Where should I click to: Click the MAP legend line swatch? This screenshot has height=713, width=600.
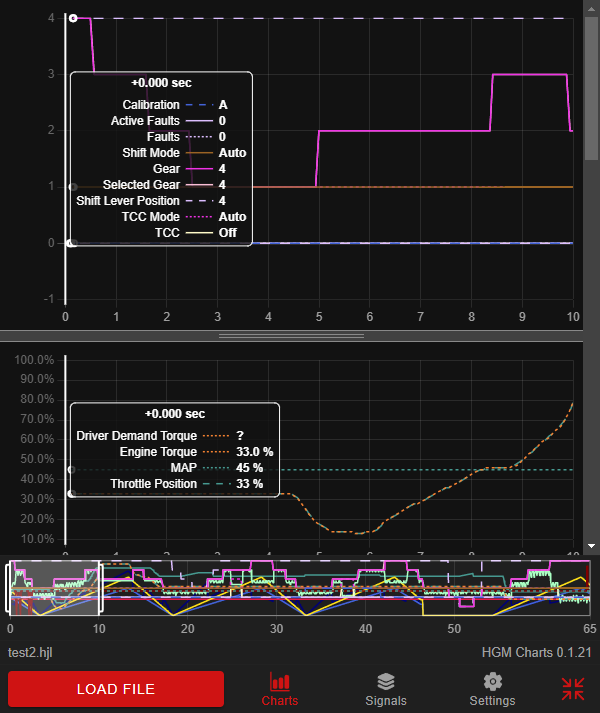click(x=213, y=468)
